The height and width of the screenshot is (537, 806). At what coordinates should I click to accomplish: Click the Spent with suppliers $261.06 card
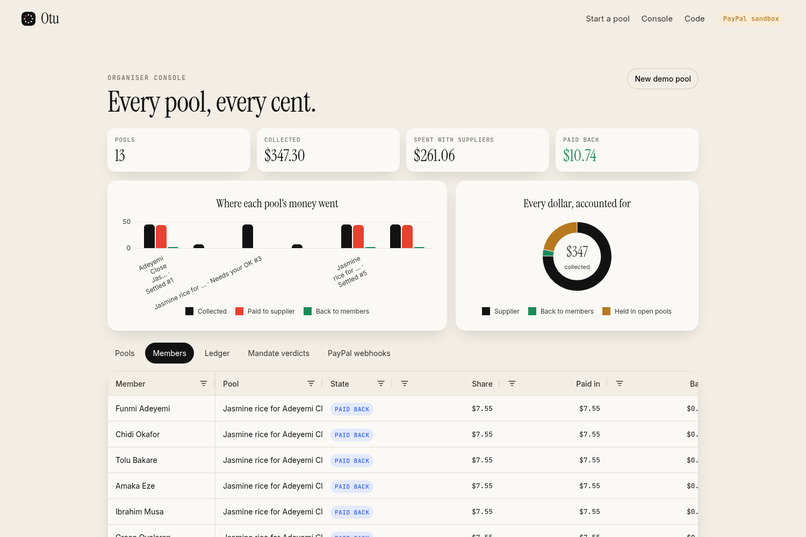[478, 150]
